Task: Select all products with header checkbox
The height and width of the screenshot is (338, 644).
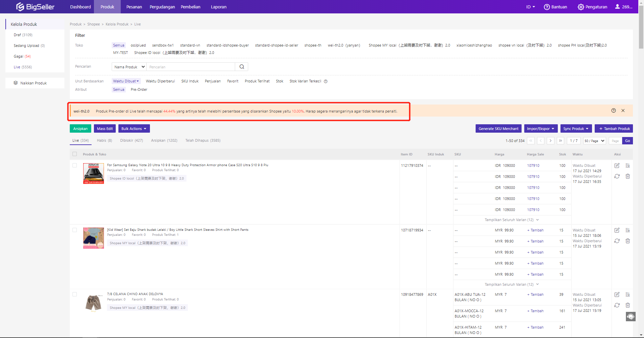Action: point(75,154)
